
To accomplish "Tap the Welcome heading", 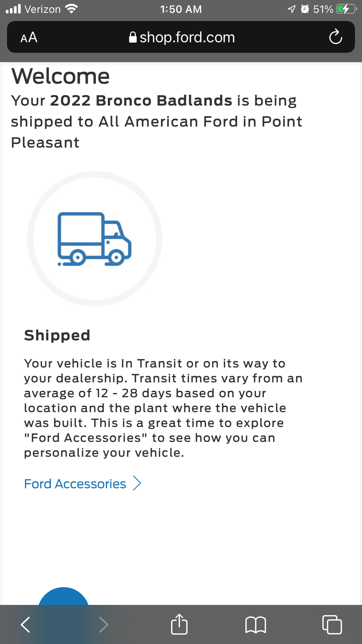I will pos(60,76).
